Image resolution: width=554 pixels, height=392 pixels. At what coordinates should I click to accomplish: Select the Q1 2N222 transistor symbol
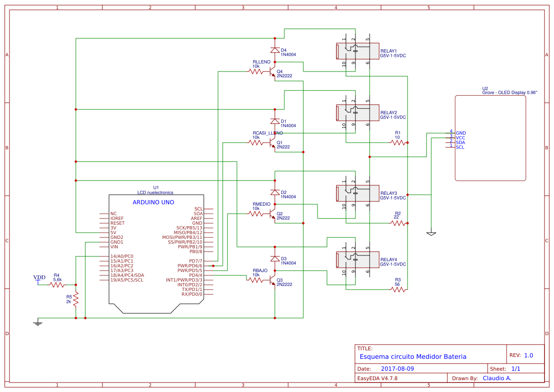pos(271,143)
